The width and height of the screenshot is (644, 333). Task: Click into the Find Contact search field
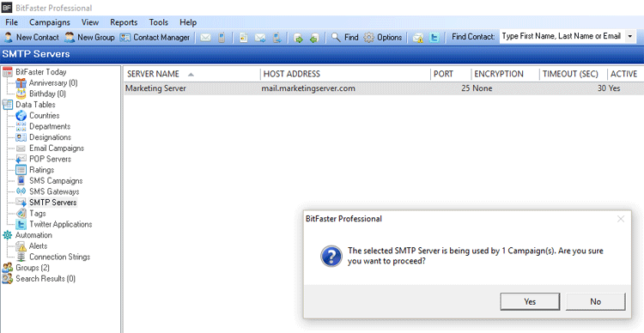pyautogui.click(x=562, y=36)
